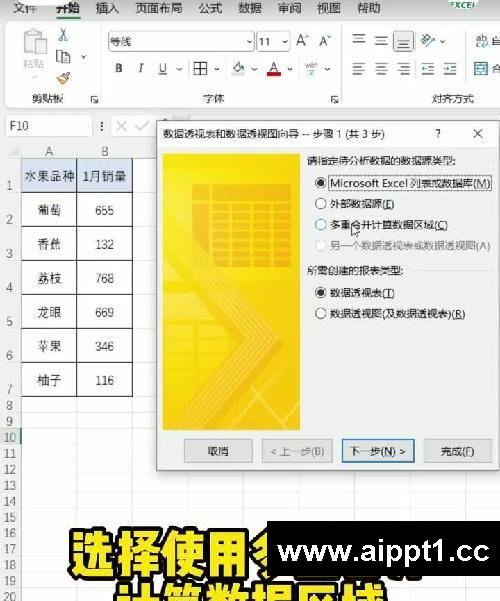Screen dimensions: 500x601
Task: Expand the phonetic guide dropdown arrow
Action: tap(327, 69)
